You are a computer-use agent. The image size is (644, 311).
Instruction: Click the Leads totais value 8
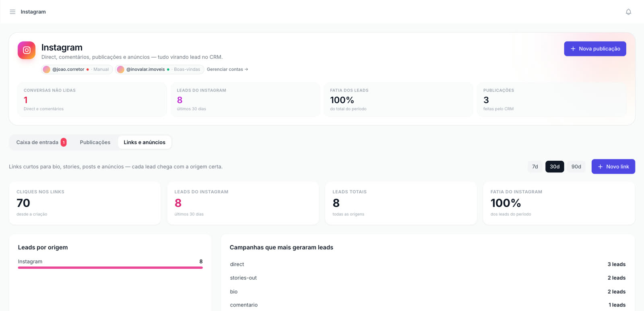click(x=336, y=203)
